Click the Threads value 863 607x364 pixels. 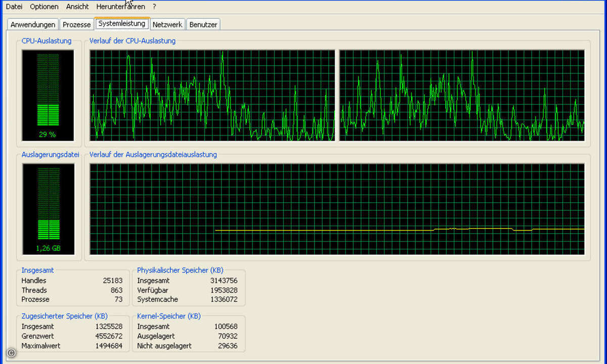point(116,290)
